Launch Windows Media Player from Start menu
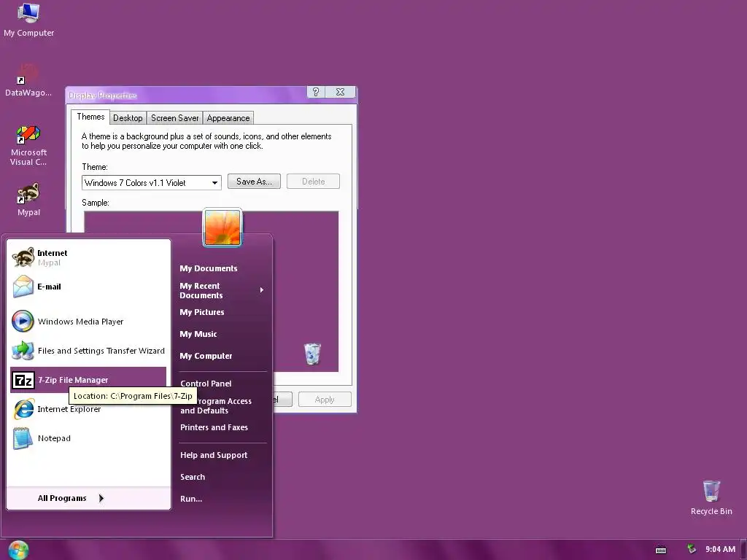 [88, 322]
